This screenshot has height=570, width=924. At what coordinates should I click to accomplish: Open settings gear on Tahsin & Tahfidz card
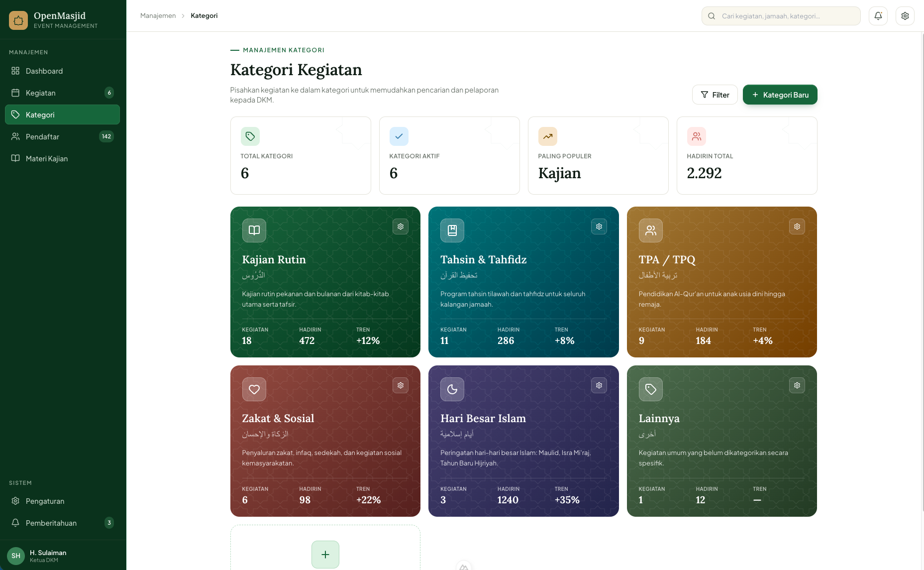tap(599, 227)
